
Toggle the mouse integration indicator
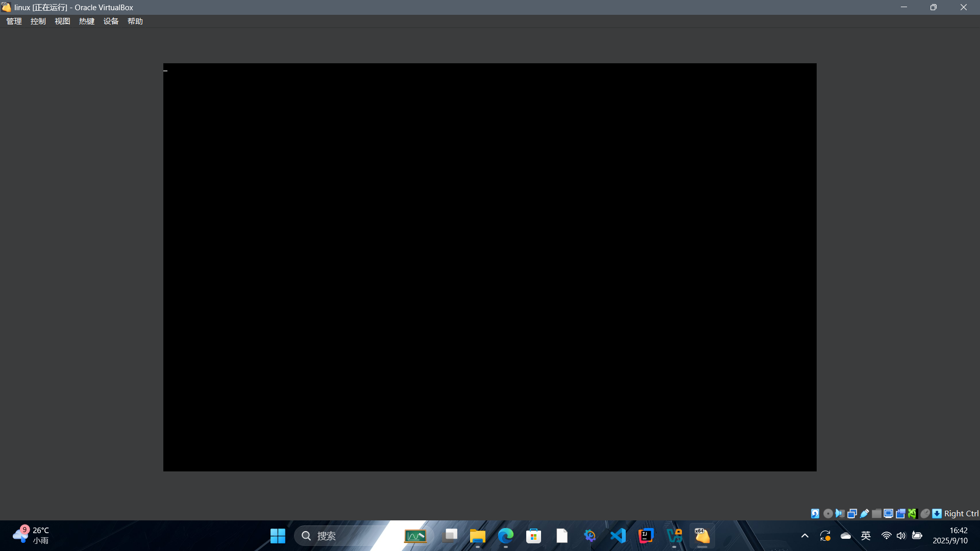(925, 514)
